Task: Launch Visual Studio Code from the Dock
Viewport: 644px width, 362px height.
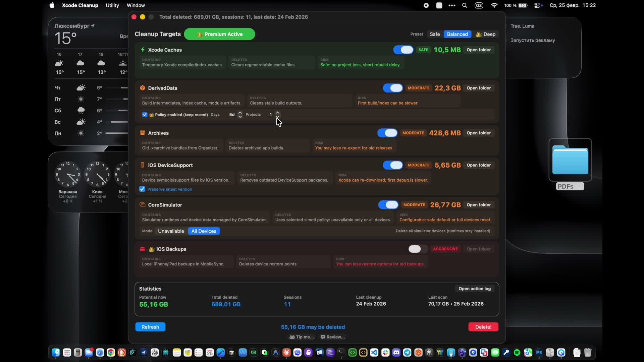Action: click(x=374, y=352)
